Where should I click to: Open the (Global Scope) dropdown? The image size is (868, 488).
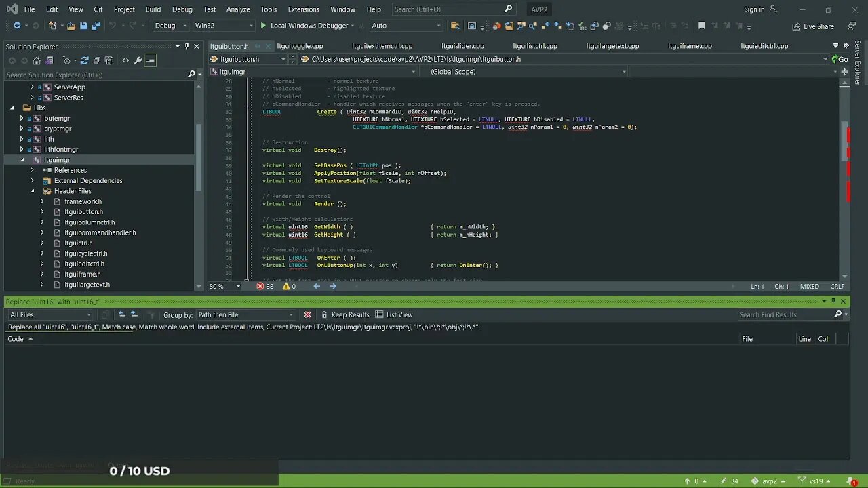(x=526, y=71)
